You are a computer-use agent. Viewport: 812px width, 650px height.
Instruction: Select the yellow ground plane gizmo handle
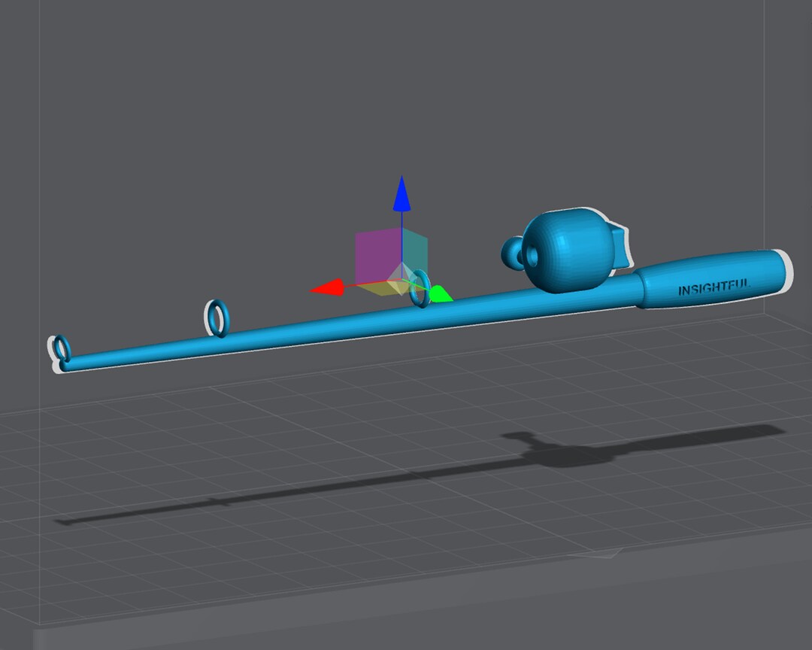point(378,288)
